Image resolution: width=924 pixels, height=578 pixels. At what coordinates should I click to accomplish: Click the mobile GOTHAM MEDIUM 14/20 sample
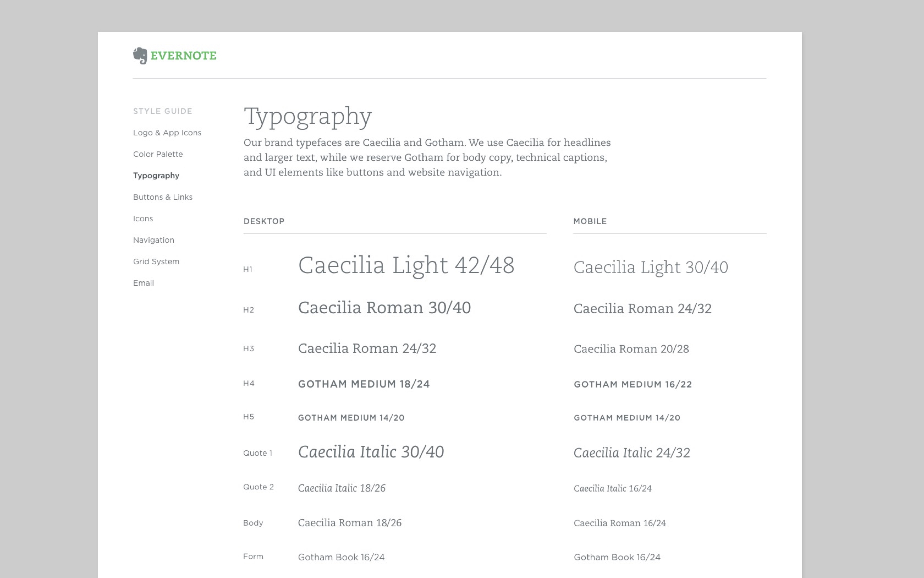point(627,418)
